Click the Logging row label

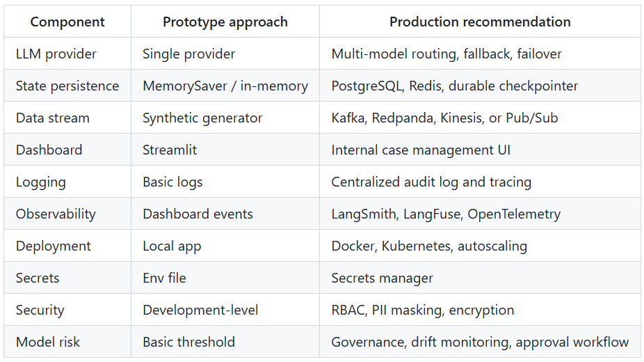(40, 182)
